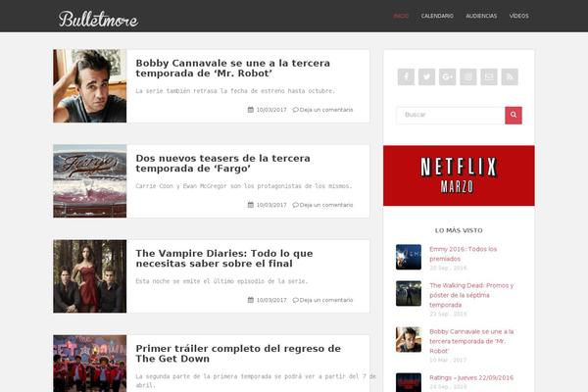The image size is (588, 392).
Task: Click The Get Down post thumbnail
Action: coord(90,364)
